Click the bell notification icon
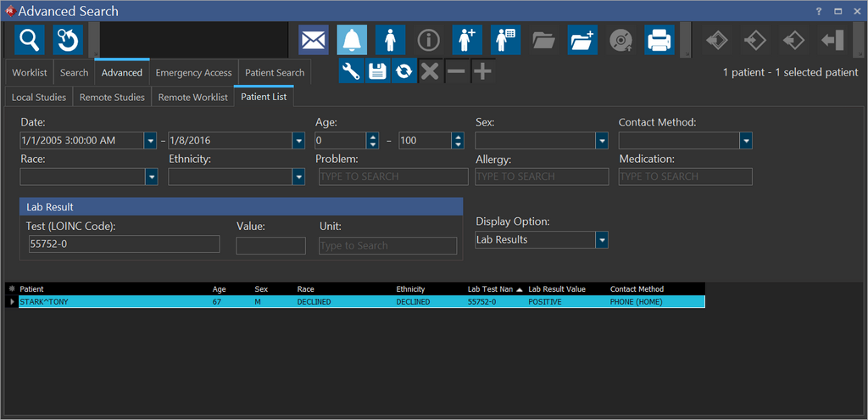This screenshot has height=420, width=868. tap(352, 40)
